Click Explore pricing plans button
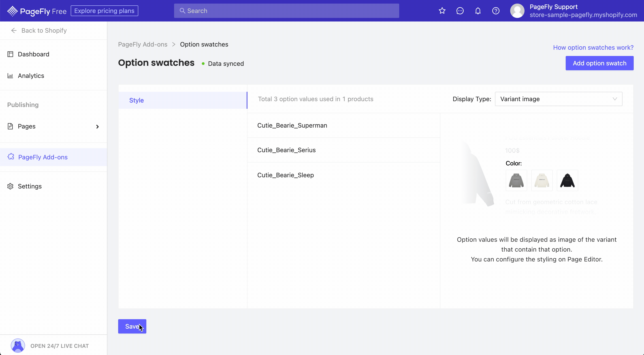The image size is (644, 355). (x=104, y=11)
